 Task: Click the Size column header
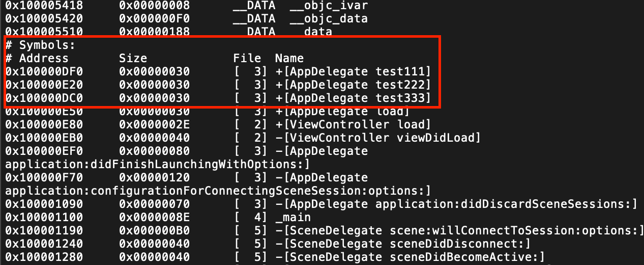[133, 58]
